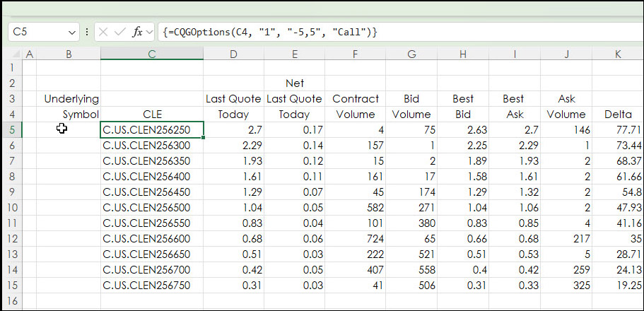Open Insert Function with the fx icon
The width and height of the screenshot is (644, 311).
[138, 32]
